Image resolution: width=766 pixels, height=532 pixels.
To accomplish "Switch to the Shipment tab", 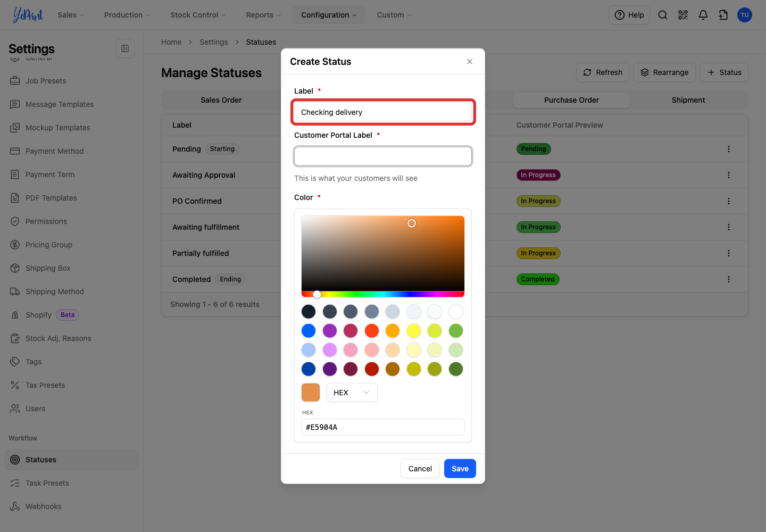I will [688, 100].
